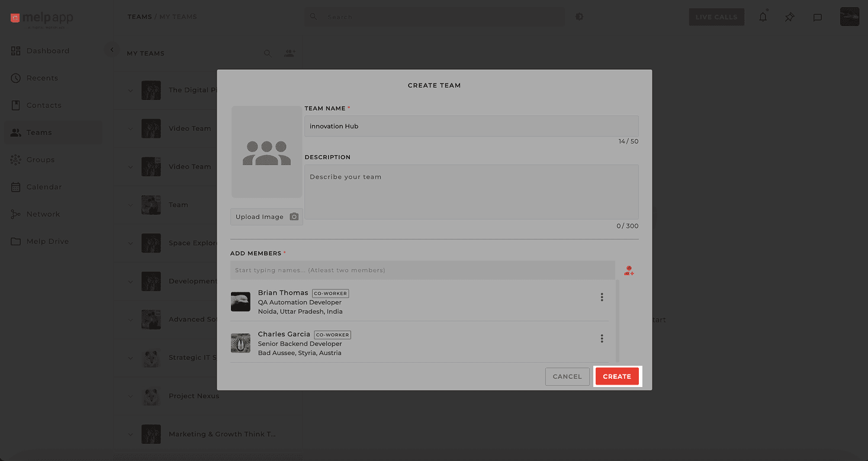Toggle dark mode using the moon icon
This screenshot has width=868, height=461.
point(579,17)
